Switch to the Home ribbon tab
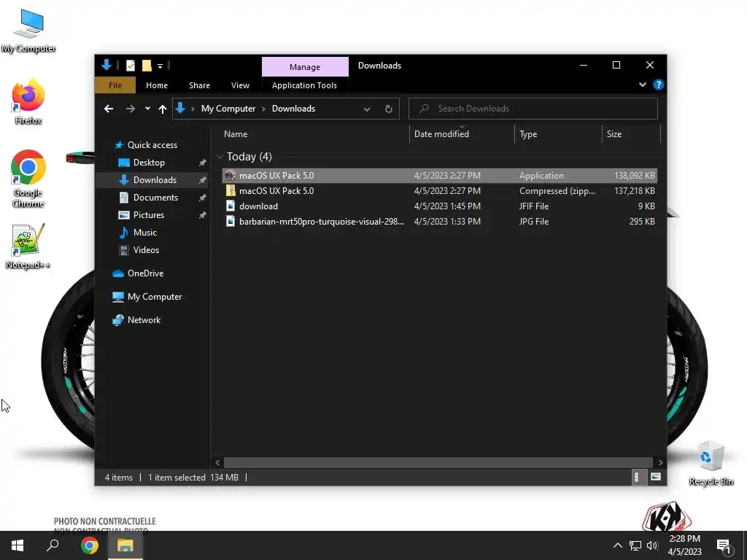Image resolution: width=747 pixels, height=560 pixels. (x=157, y=85)
